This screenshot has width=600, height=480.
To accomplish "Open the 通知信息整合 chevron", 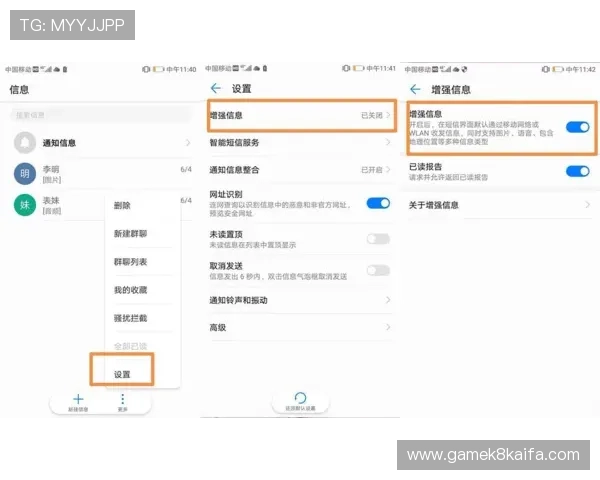I will [x=388, y=170].
